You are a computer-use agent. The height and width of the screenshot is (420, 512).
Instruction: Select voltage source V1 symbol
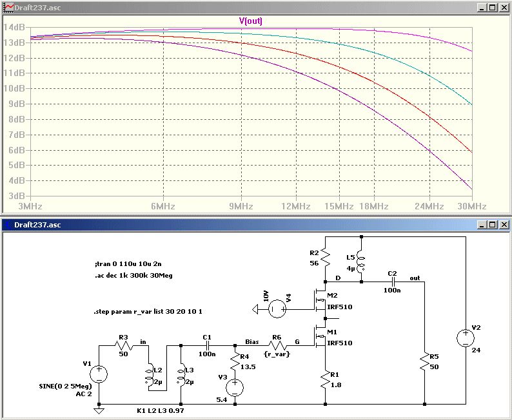(99, 374)
